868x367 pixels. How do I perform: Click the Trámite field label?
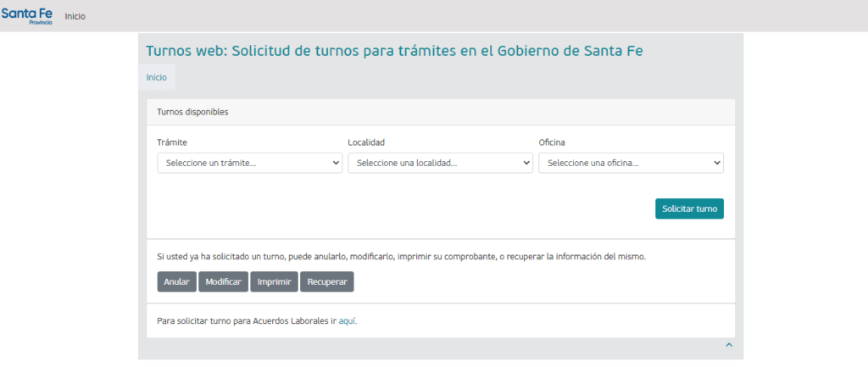[172, 142]
